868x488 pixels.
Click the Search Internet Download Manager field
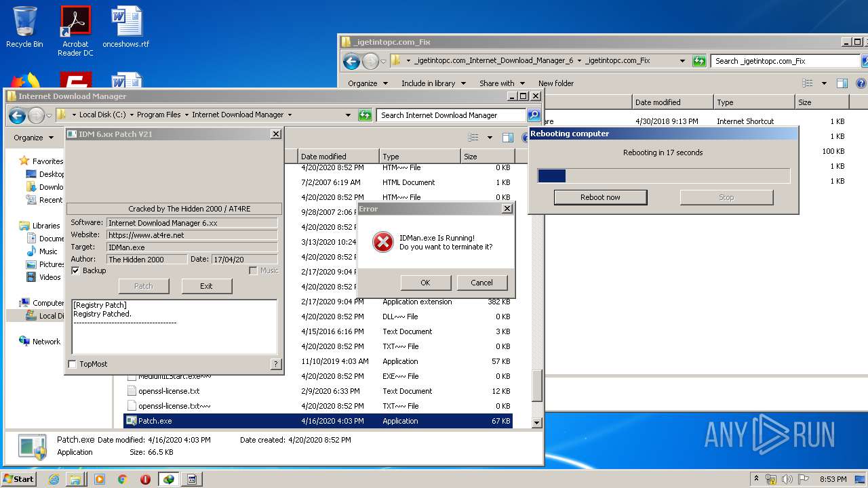(x=451, y=115)
